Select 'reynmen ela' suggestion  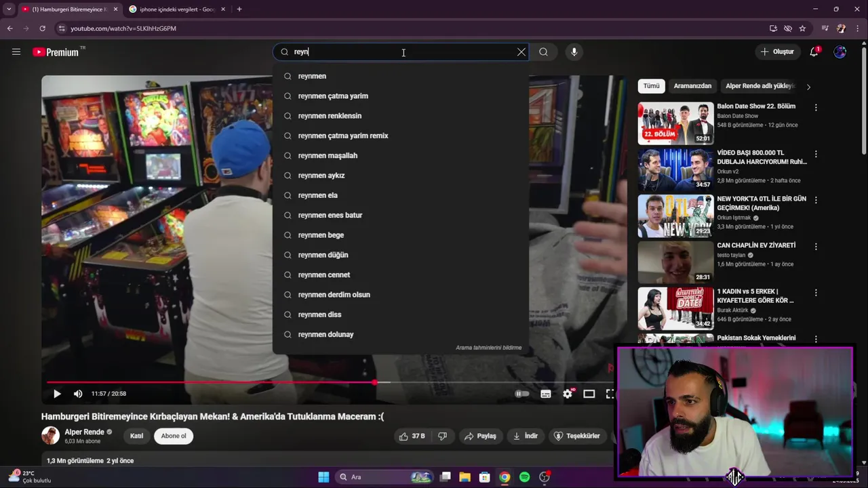400,195
